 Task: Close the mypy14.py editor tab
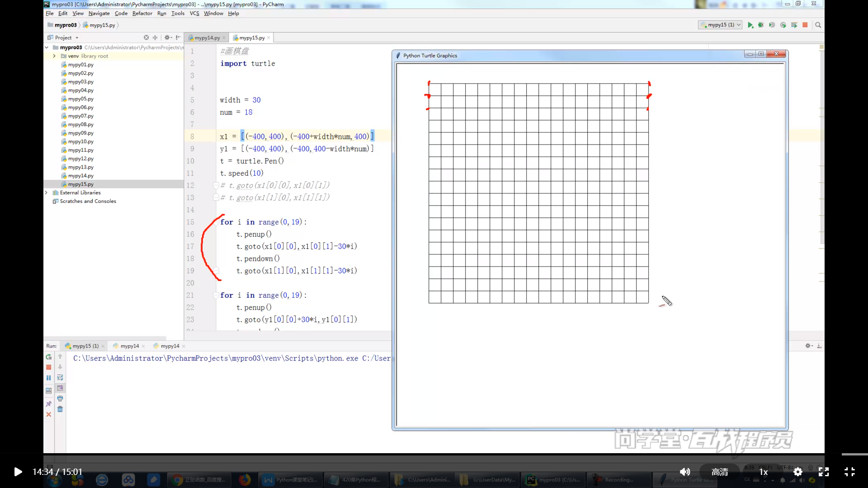pyautogui.click(x=224, y=38)
